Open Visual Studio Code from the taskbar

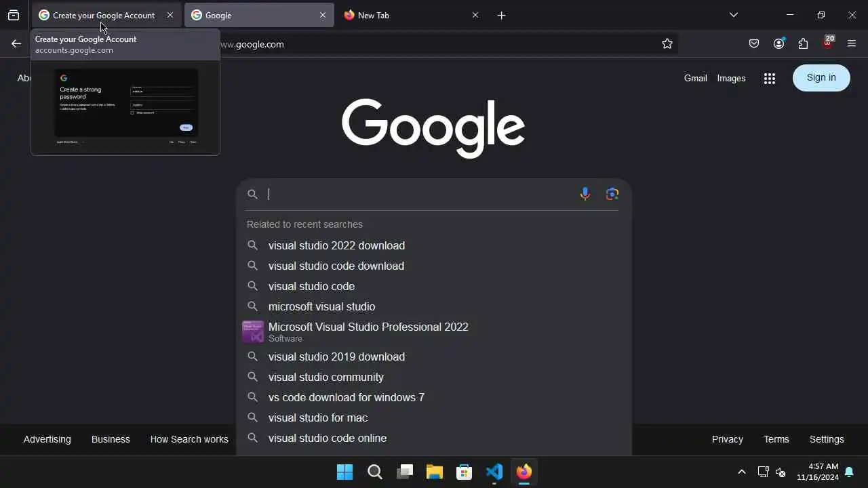[x=494, y=472]
